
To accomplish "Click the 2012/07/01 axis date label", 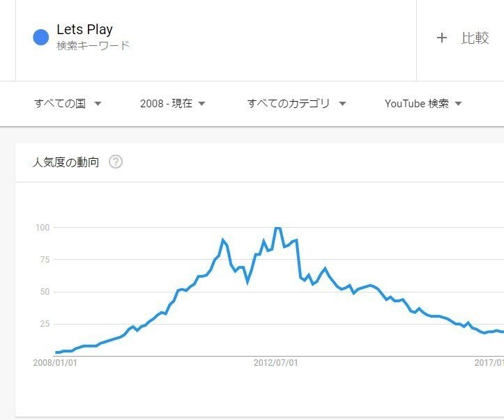I will tap(275, 363).
